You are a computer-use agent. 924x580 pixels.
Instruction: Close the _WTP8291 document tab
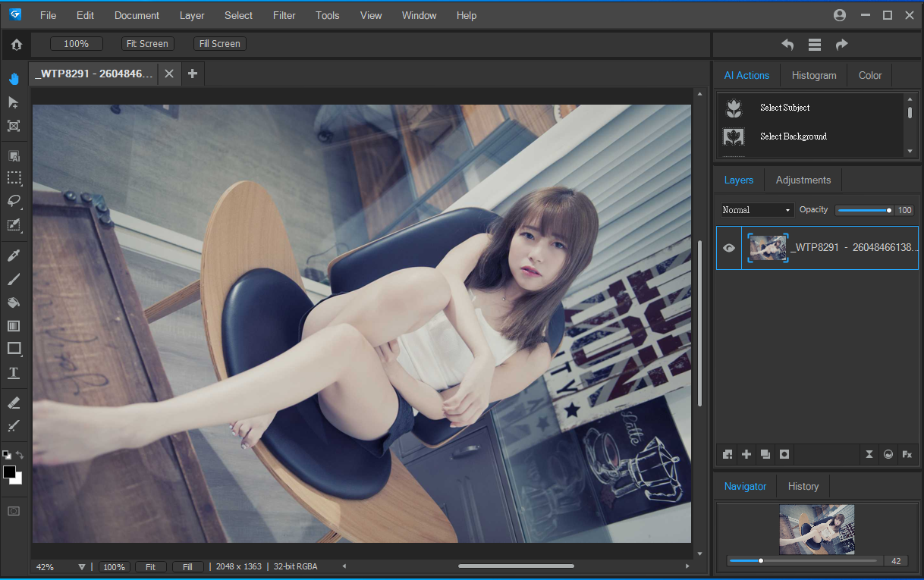tap(169, 74)
